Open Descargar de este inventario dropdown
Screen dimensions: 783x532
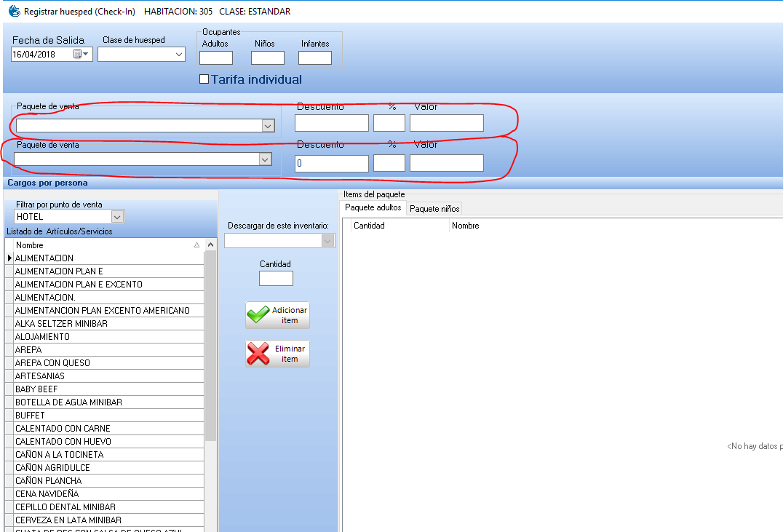pos(327,241)
